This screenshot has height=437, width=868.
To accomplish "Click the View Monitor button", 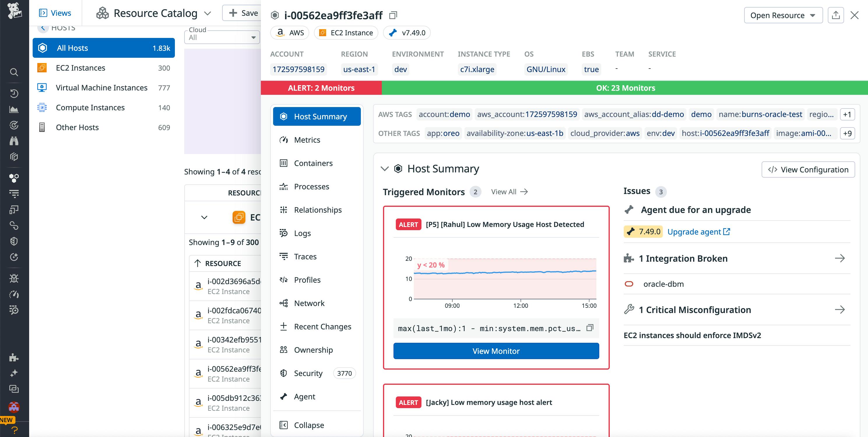I will tap(496, 351).
